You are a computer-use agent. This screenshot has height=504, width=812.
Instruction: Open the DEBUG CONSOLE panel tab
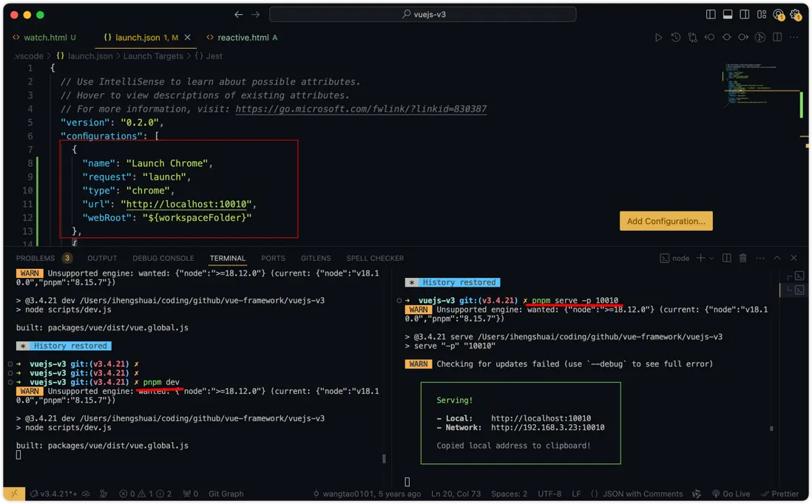tap(163, 258)
